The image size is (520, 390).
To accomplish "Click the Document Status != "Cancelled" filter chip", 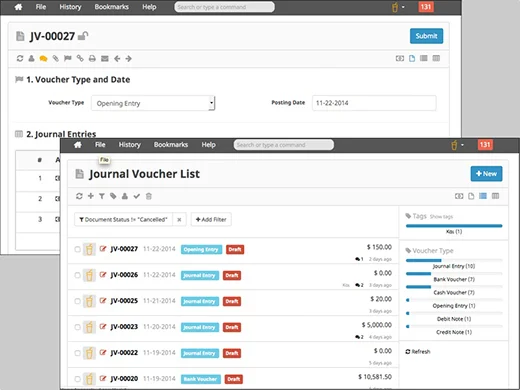I will tap(123, 219).
